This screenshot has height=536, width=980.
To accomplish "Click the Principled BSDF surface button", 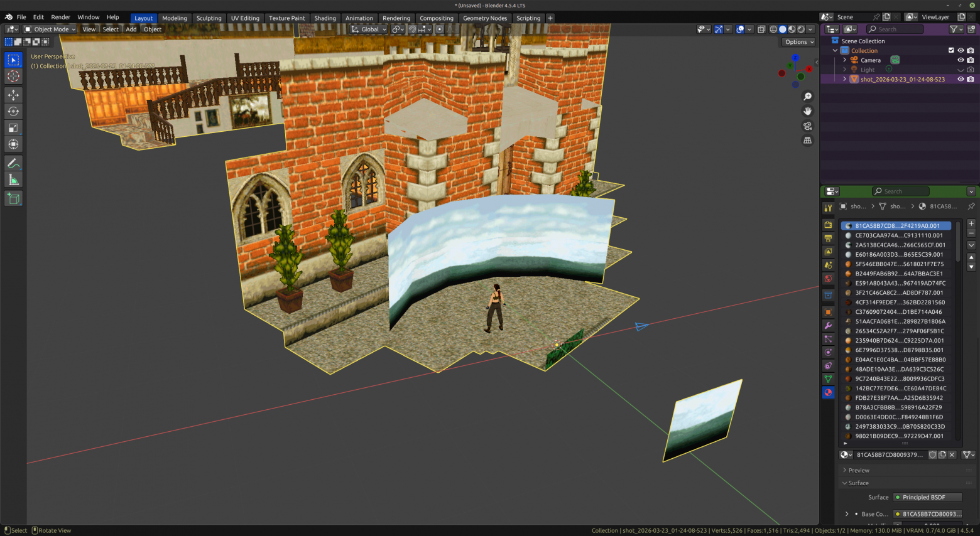I will [x=928, y=497].
